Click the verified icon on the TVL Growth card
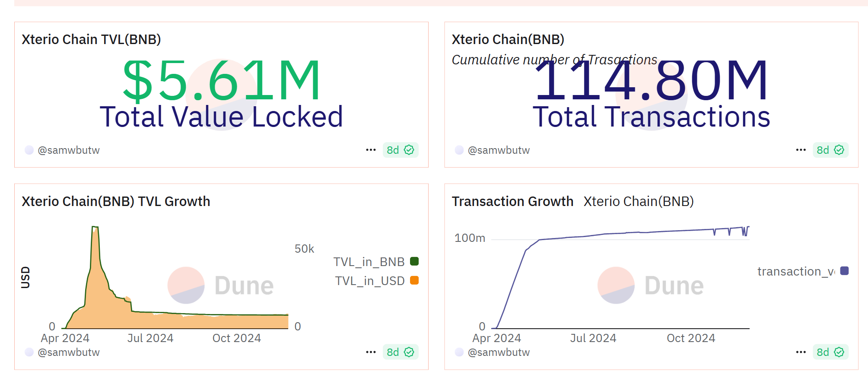 tap(409, 352)
